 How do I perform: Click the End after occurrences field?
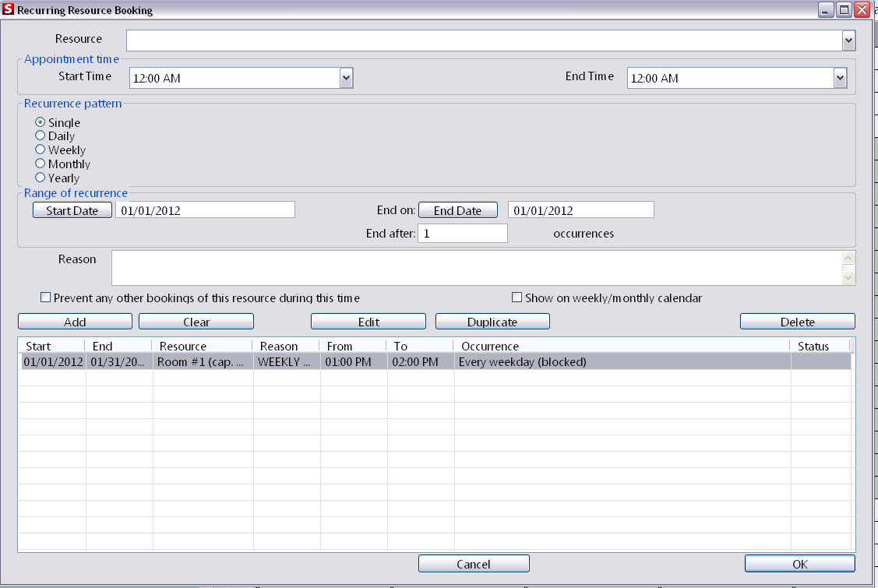click(463, 233)
